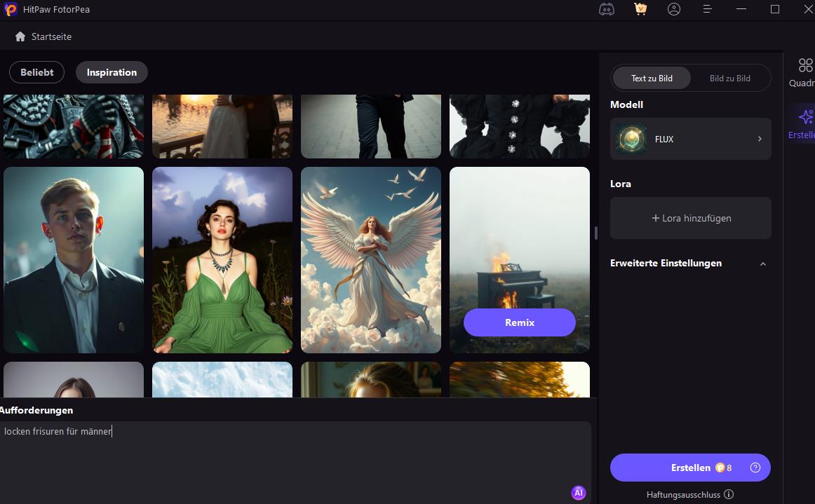This screenshot has height=504, width=815.
Task: Switch to Bild zu Bild mode
Action: (x=729, y=79)
